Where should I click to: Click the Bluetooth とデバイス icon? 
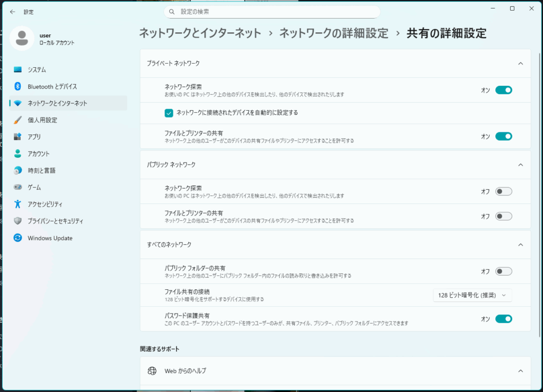coord(18,86)
